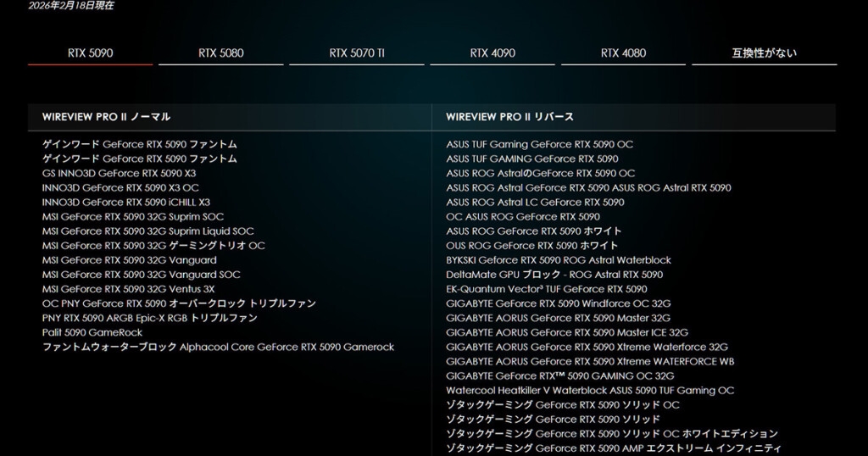Select GIGABYTE RTX™ 5090 GAMING OC 32G
The image size is (868, 456).
point(560,375)
